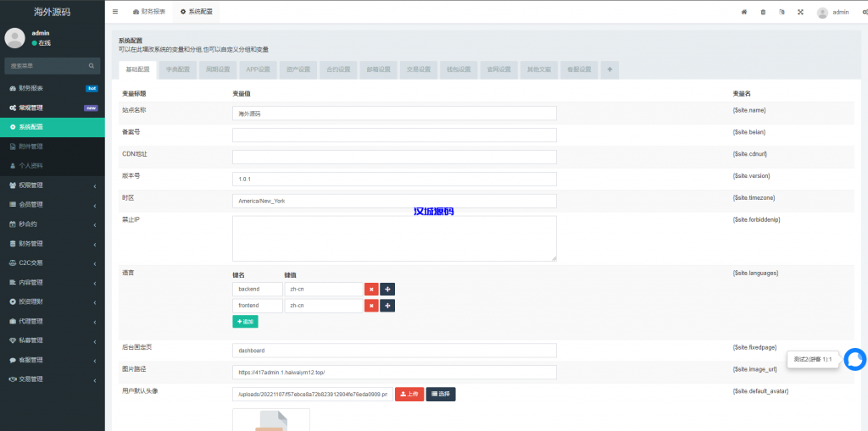Viewport: 868px width, 431px height.
Task: Click the 选择 button beside avatar path
Action: (x=440, y=394)
